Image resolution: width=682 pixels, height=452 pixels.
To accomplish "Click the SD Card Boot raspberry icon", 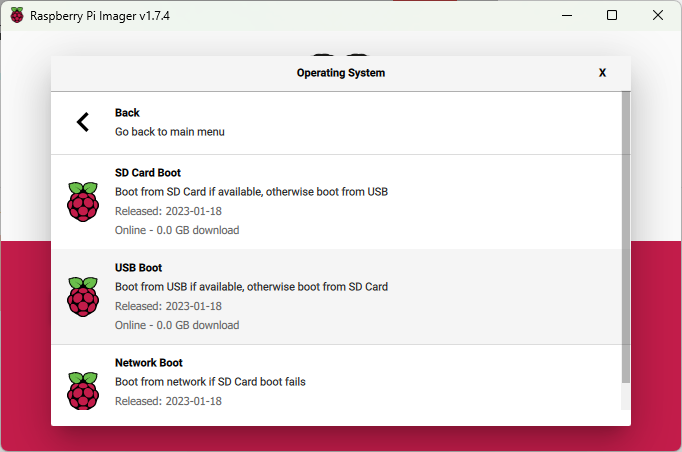I will [x=83, y=202].
